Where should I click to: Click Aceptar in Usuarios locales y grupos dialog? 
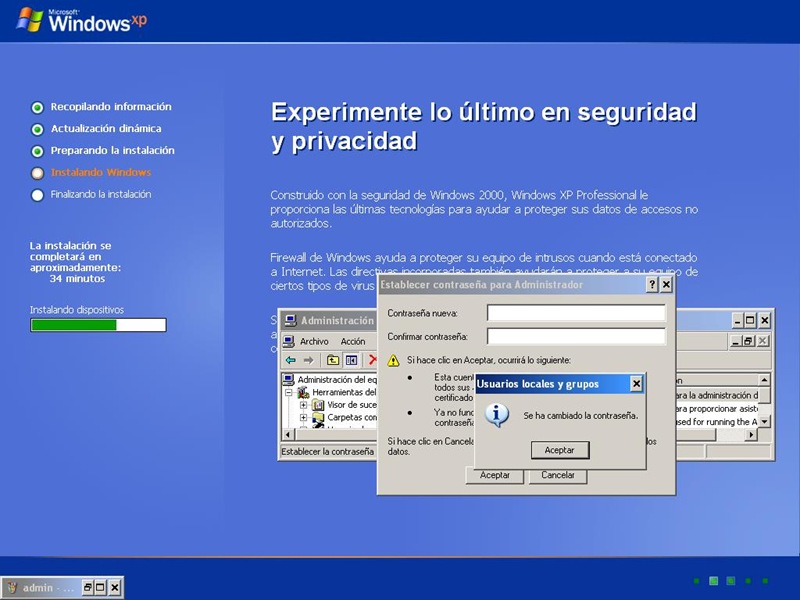point(560,450)
